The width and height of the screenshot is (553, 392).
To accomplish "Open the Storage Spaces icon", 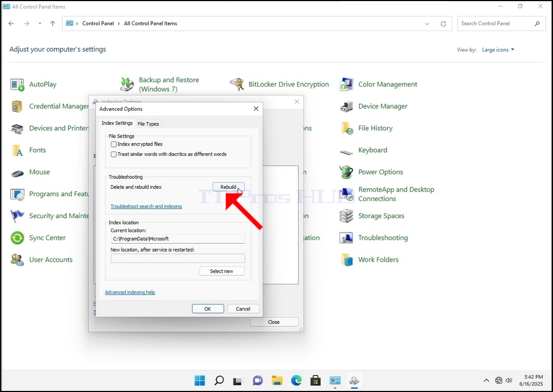I will point(346,216).
